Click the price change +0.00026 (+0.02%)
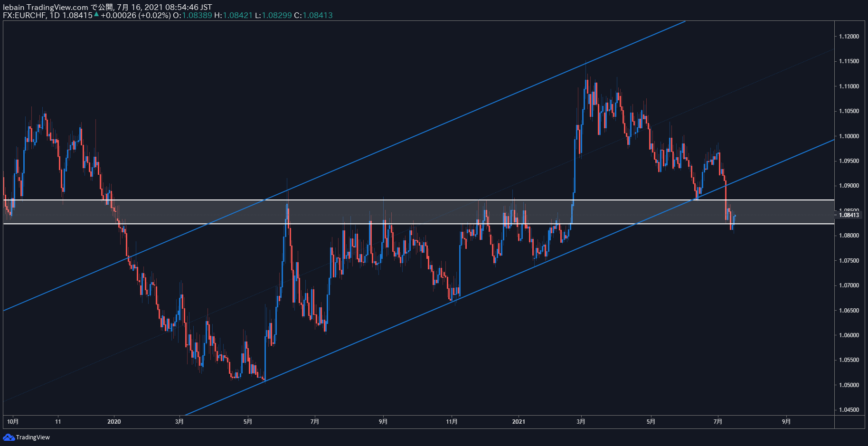This screenshot has width=868, height=446. tap(135, 15)
